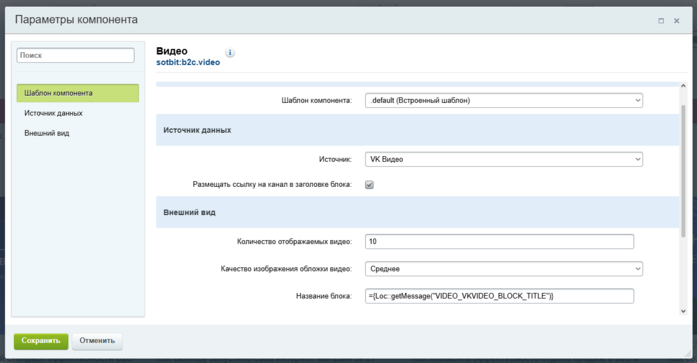Screen dimensions: 697x363
Task: Click the Размещать ссылку на канал label
Action: click(272, 184)
